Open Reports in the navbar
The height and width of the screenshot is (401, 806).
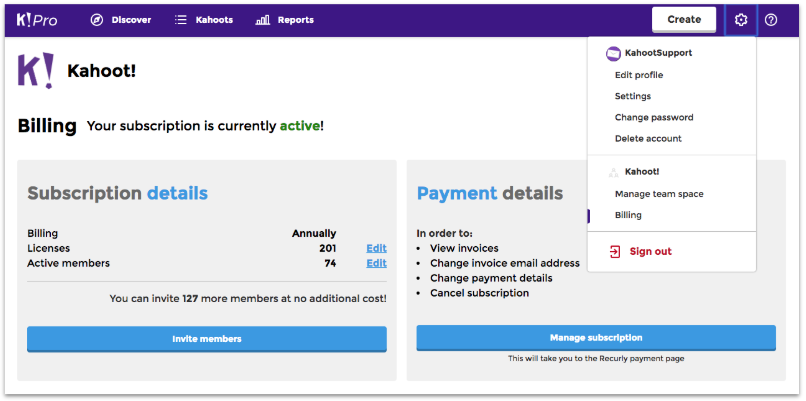coord(296,20)
